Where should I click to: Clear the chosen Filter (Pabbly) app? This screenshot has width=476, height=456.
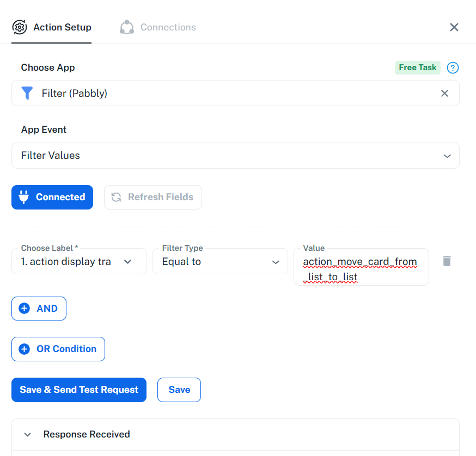tap(444, 93)
